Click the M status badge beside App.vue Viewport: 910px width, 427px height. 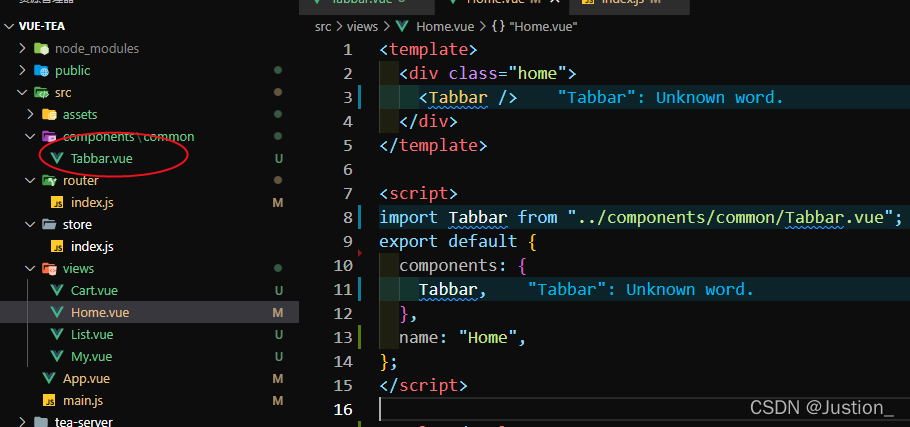coord(277,378)
